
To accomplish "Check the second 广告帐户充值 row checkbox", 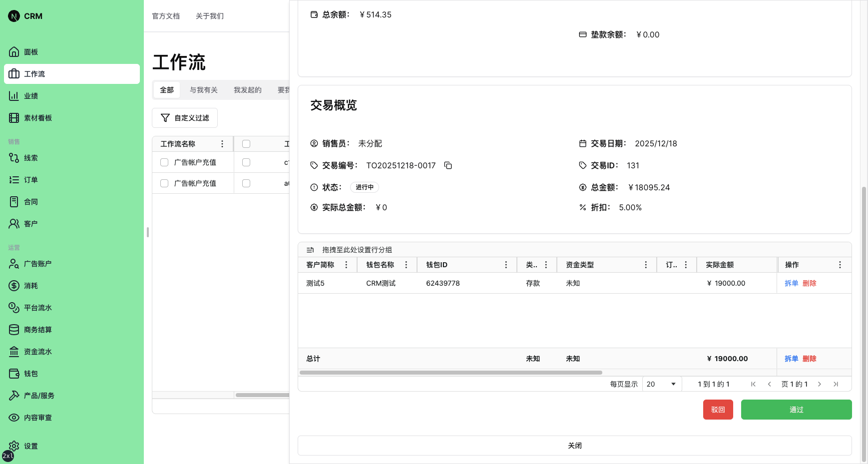I will click(x=164, y=183).
